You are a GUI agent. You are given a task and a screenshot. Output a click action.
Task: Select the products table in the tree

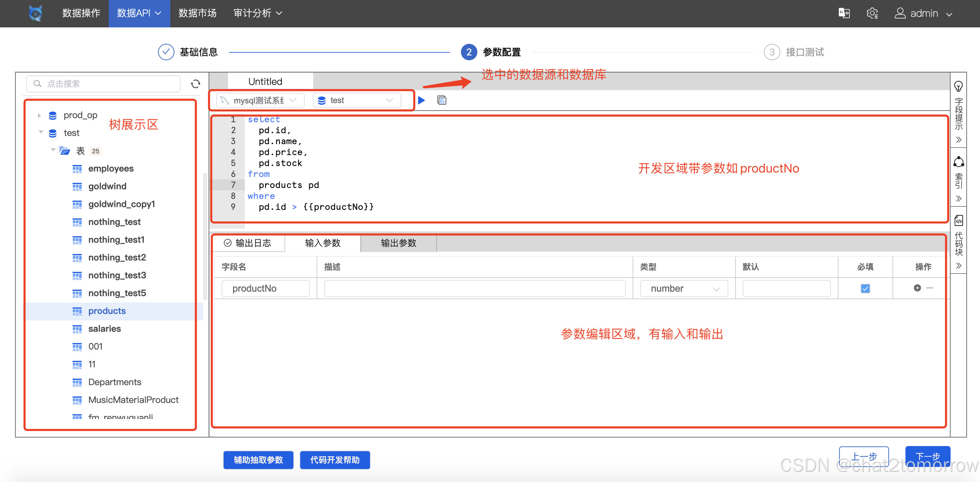pos(107,311)
